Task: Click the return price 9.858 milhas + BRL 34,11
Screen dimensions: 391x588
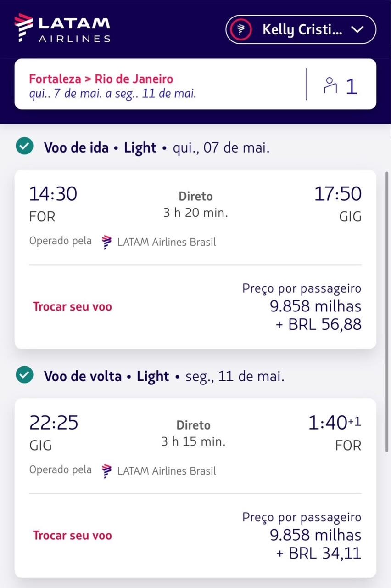Action: point(316,544)
